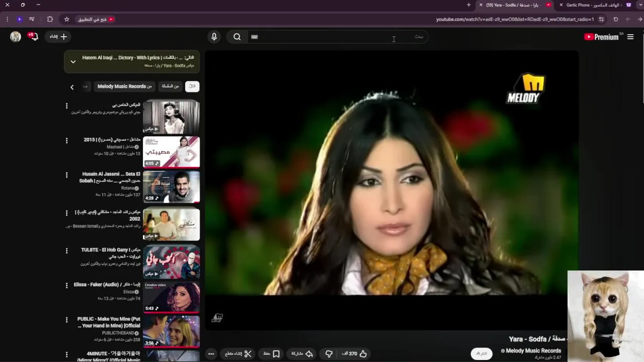Image resolution: width=644 pixels, height=362 pixels.
Task: Select the 'From Melody Music Records' chip
Action: (x=125, y=86)
